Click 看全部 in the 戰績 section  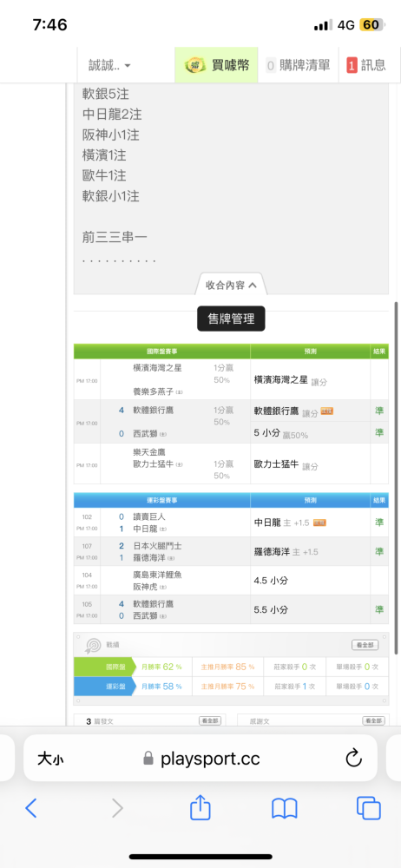point(365,645)
